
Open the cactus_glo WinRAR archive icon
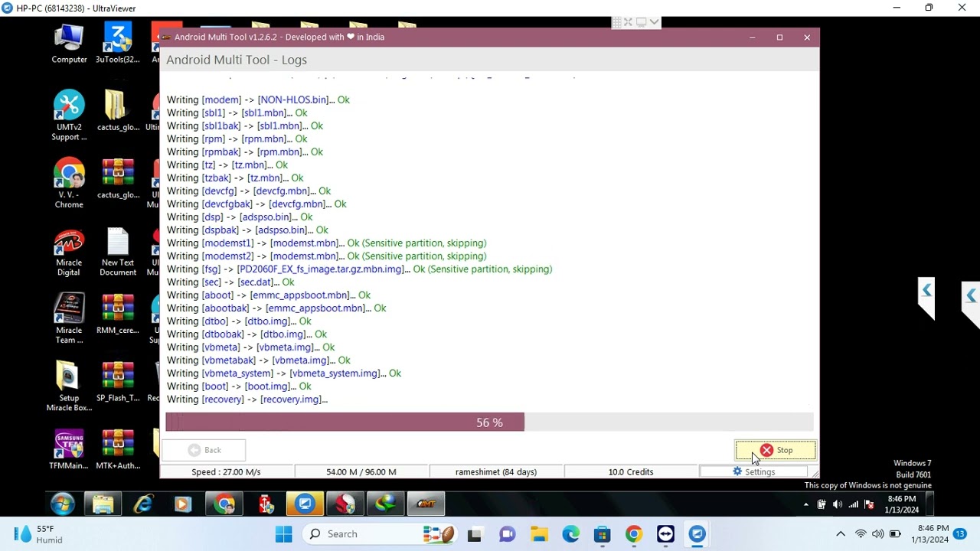117,179
